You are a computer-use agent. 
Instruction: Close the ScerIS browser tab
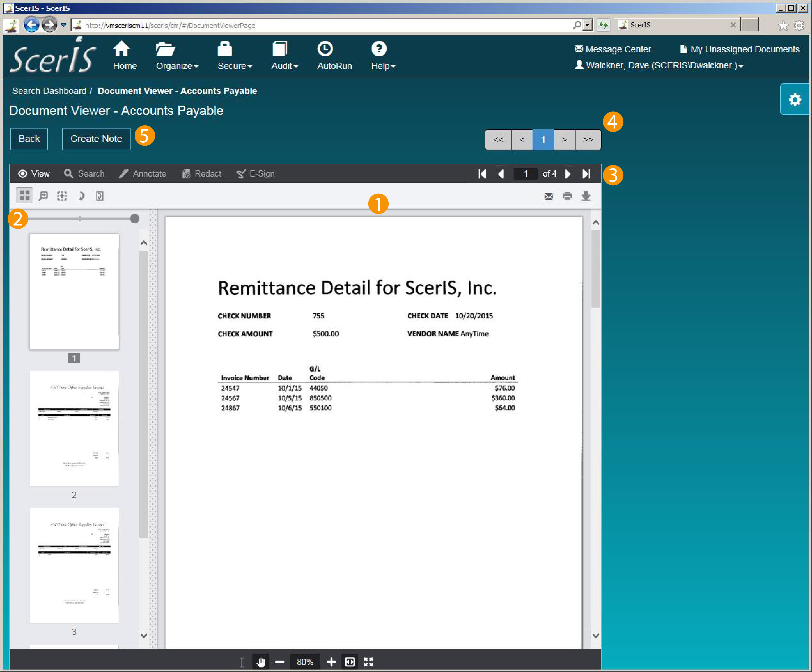click(x=733, y=25)
